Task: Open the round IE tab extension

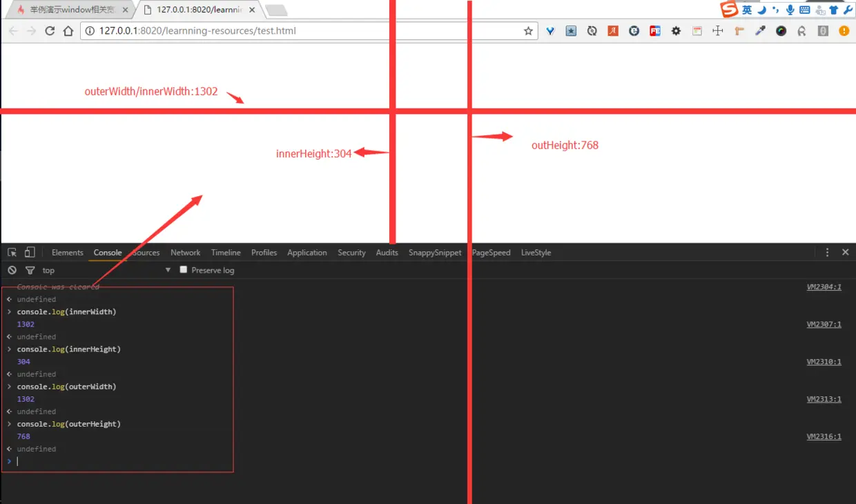Action: pyautogui.click(x=634, y=31)
